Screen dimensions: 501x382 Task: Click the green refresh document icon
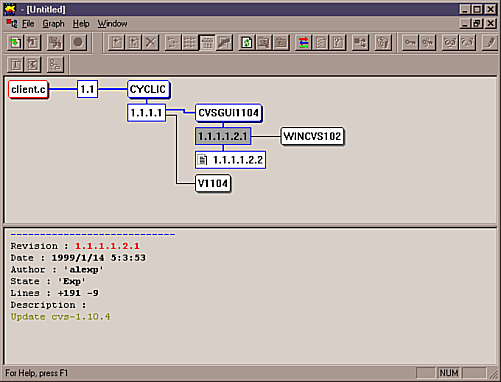[x=247, y=43]
